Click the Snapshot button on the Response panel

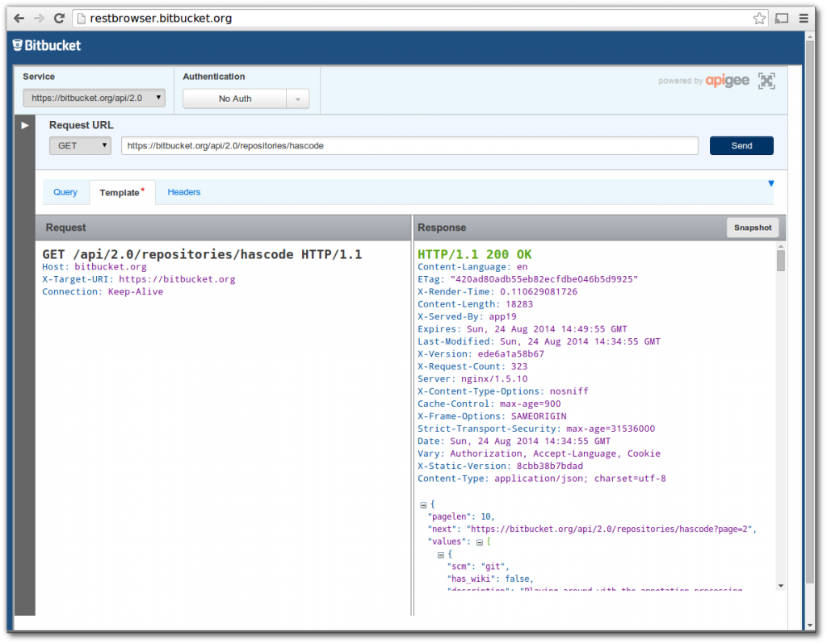click(x=752, y=228)
